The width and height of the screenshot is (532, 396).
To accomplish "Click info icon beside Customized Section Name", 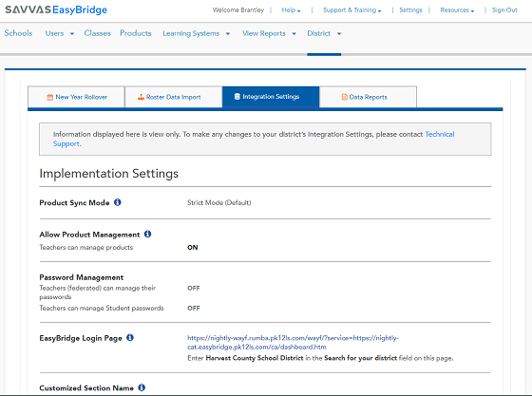I will click(142, 387).
